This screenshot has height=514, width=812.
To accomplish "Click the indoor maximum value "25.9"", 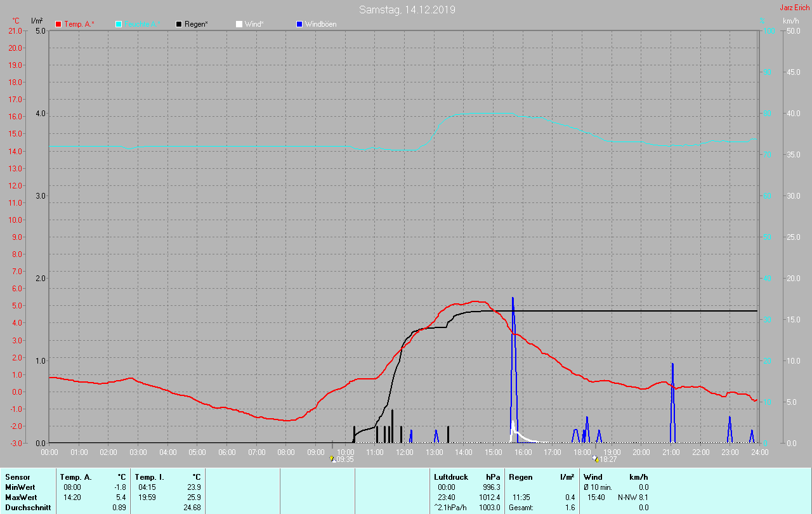I will [x=194, y=498].
